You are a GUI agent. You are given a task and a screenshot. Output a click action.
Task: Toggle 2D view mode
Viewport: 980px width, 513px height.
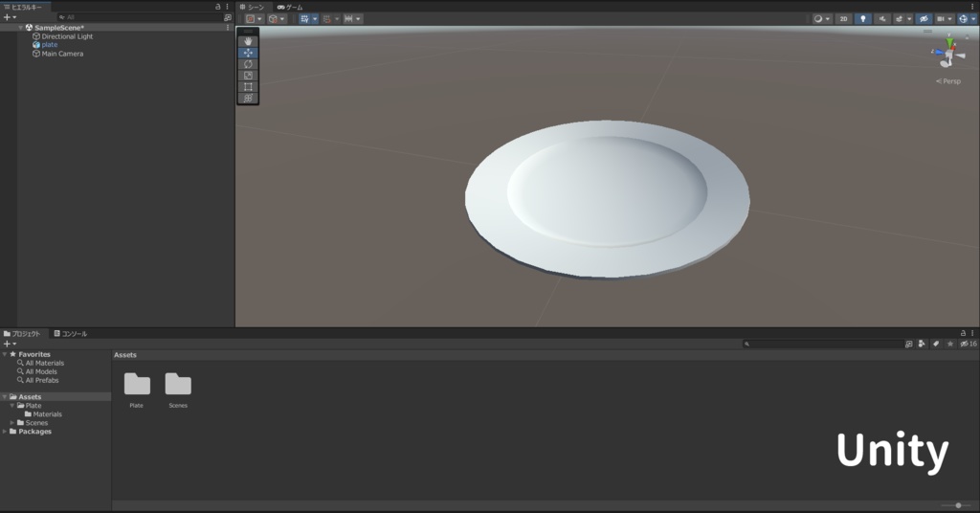pyautogui.click(x=843, y=19)
